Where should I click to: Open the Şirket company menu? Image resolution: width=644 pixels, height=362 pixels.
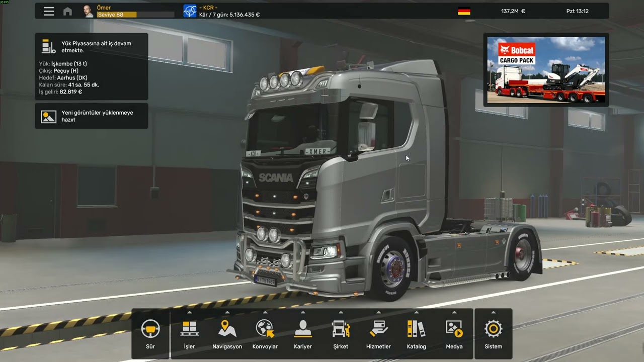point(341,334)
